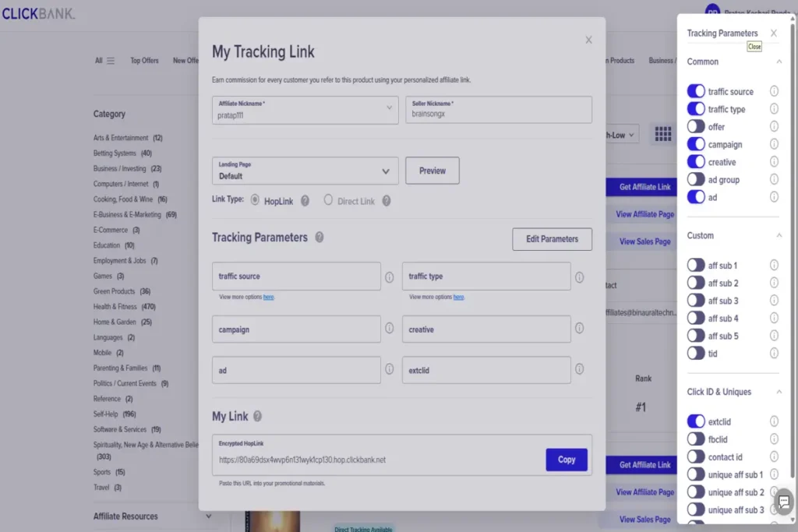The width and height of the screenshot is (798, 532).
Task: Show info for tid parameter
Action: point(774,353)
